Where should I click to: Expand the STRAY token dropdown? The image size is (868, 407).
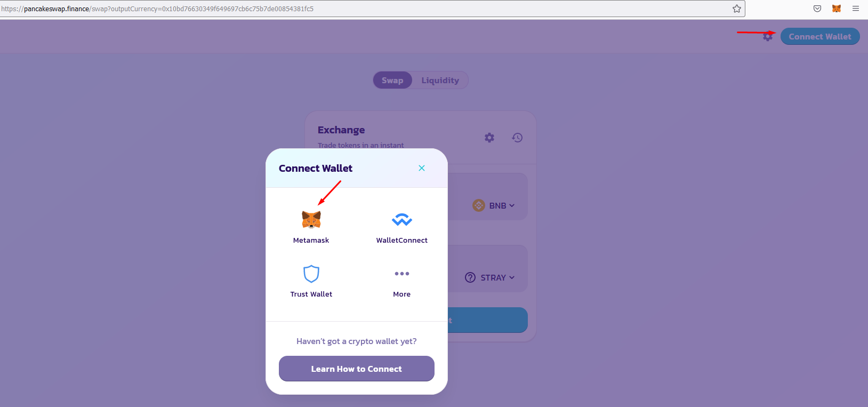pos(490,277)
